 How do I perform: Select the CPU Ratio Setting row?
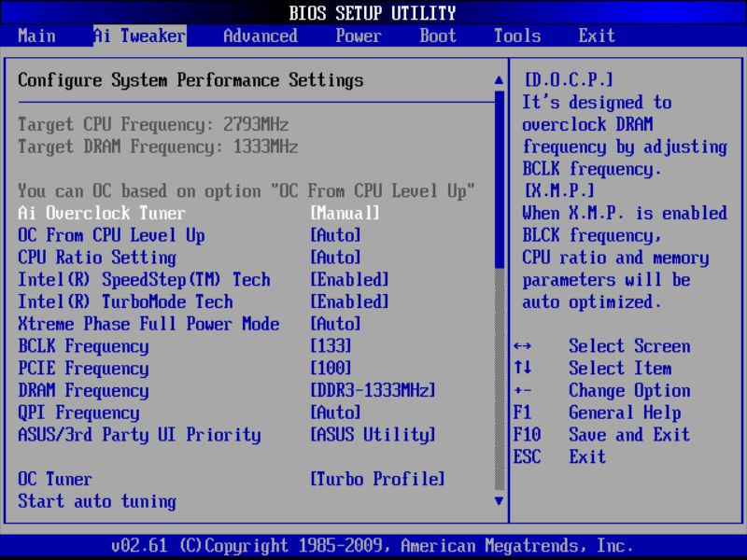97,258
